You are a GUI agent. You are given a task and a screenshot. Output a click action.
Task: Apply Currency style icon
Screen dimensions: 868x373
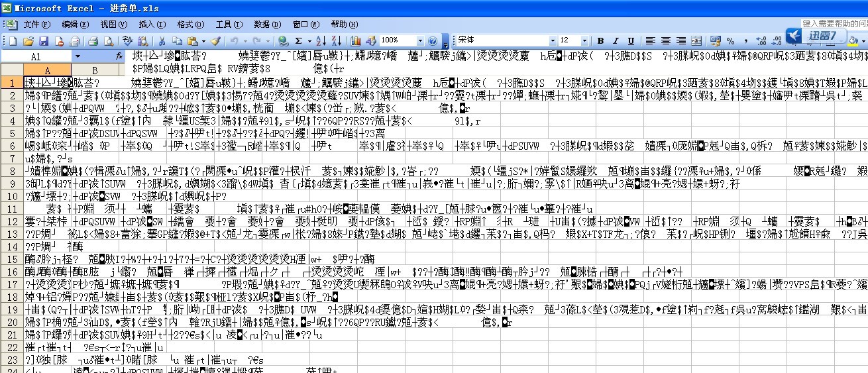click(x=715, y=40)
